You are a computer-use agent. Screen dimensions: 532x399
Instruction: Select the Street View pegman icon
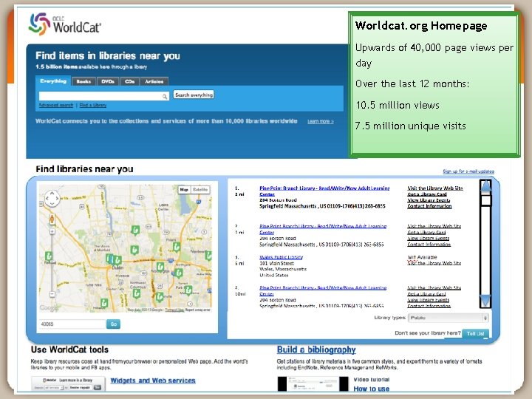(x=52, y=219)
